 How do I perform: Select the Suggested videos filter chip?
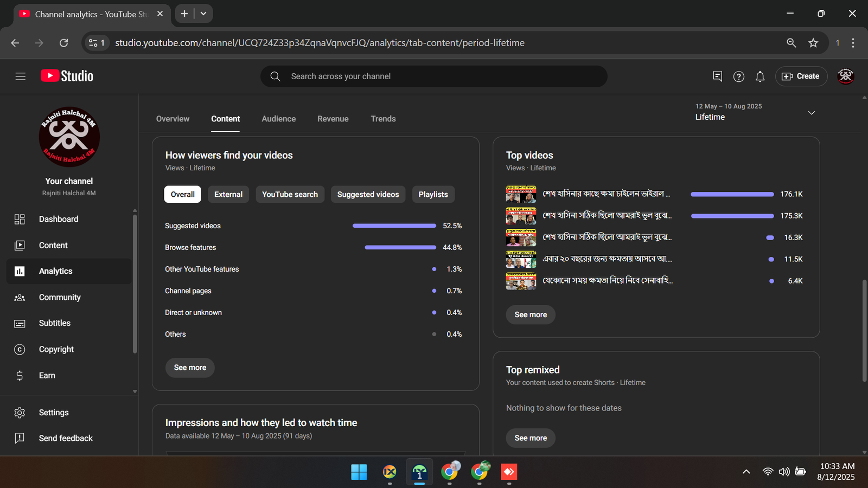[x=368, y=195]
